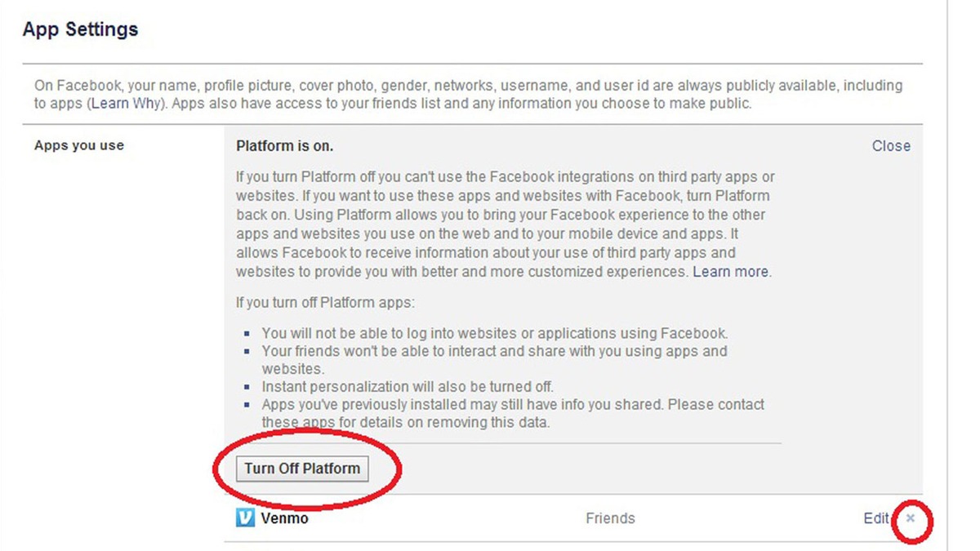The height and width of the screenshot is (551, 980).
Task: Click the paragraph describing turning Platform off
Action: pos(505,224)
